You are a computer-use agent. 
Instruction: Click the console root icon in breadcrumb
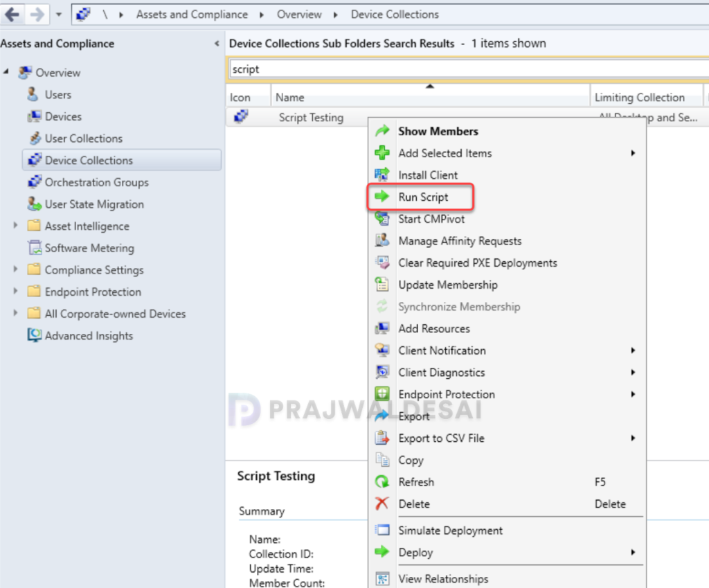(83, 15)
